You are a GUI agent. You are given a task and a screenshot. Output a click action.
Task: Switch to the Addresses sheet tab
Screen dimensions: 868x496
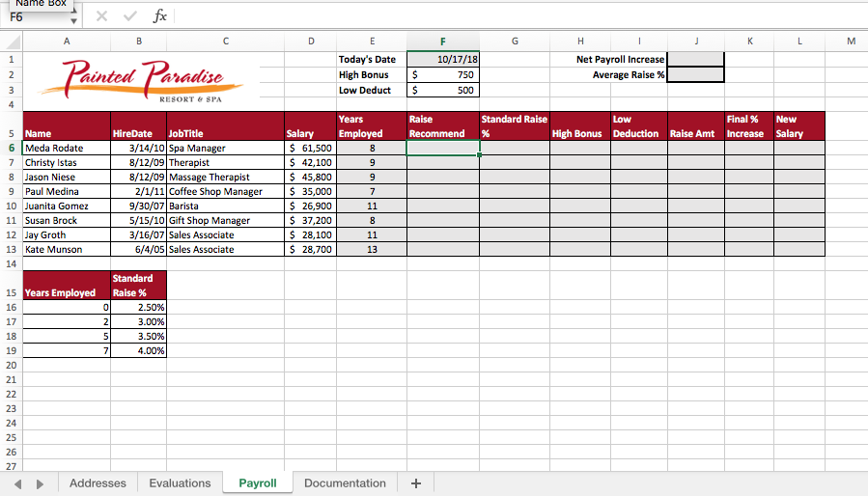click(98, 483)
